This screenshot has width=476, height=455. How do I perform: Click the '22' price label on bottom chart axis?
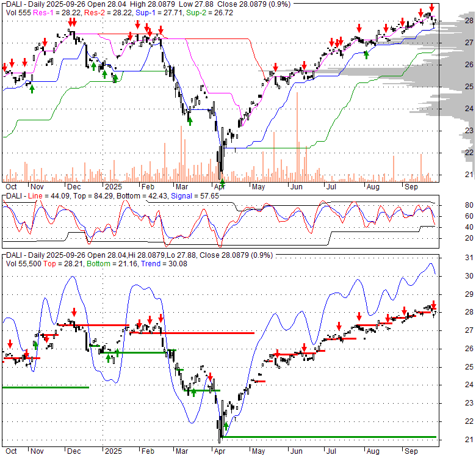tap(469, 421)
